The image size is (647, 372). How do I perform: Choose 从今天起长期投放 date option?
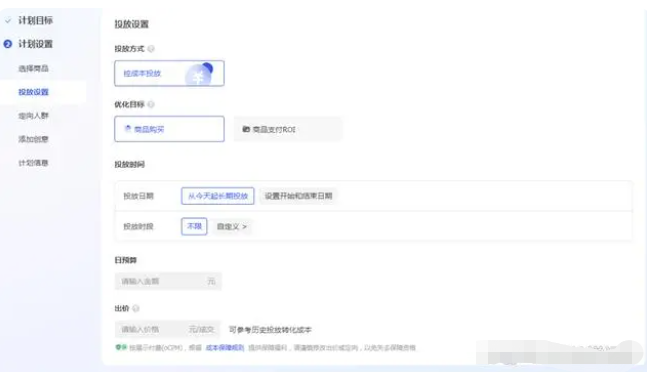[x=217, y=196]
